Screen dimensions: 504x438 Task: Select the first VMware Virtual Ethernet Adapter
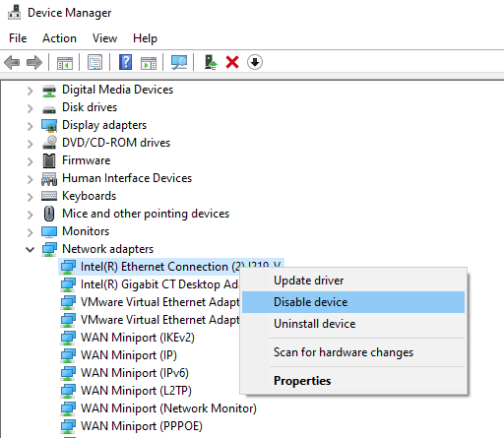click(160, 302)
